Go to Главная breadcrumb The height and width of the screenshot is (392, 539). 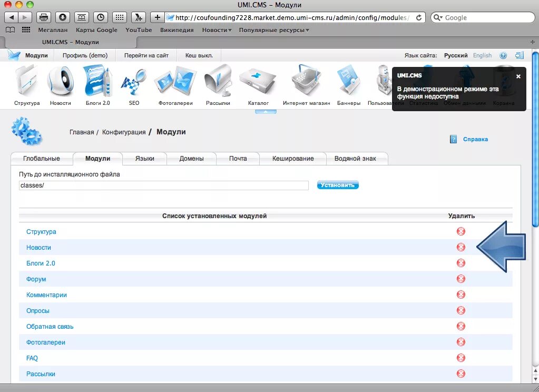click(82, 132)
